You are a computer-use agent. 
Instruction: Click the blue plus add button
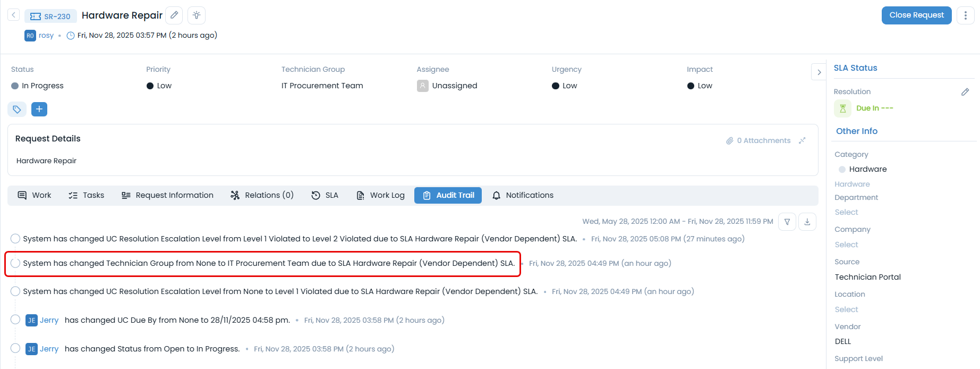(x=39, y=110)
